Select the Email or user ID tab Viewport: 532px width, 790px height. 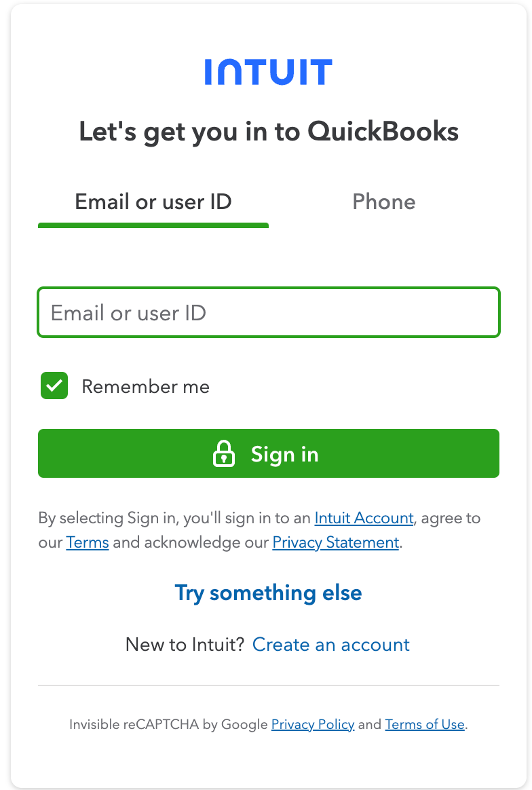click(x=153, y=202)
